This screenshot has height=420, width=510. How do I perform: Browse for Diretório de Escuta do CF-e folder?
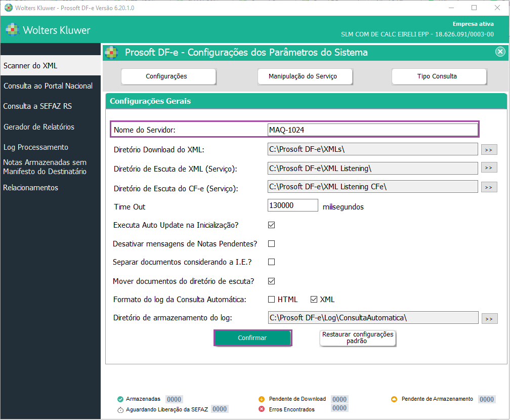[489, 187]
